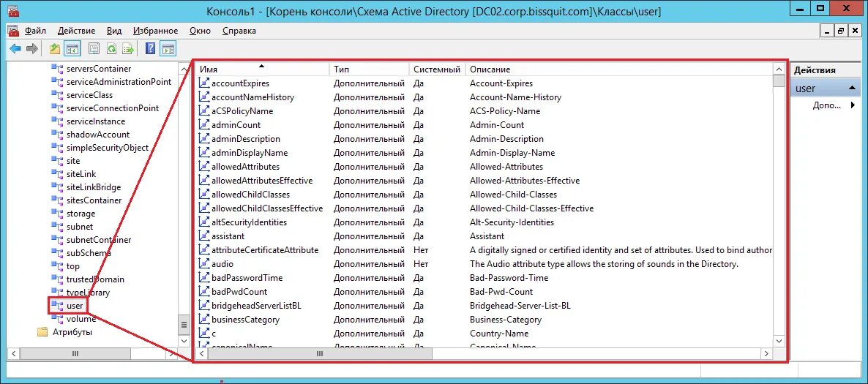Click the up arrow of the tree pane scrollbar
The image size is (868, 384).
click(184, 69)
